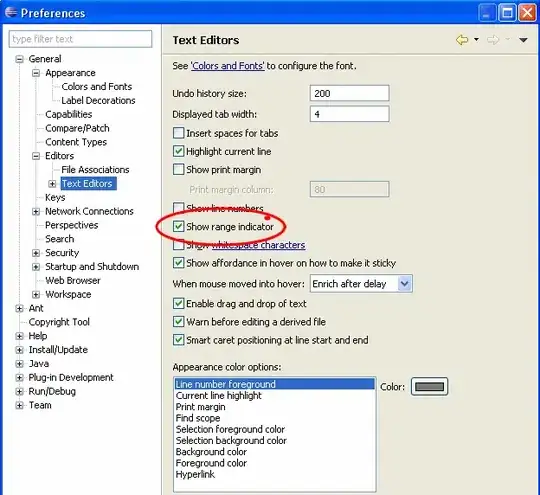
Task: Select Capabilities preference page
Action: coord(69,114)
